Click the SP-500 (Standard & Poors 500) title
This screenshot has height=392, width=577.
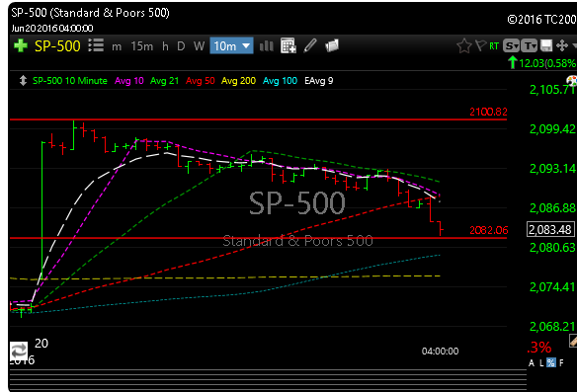tap(90, 13)
